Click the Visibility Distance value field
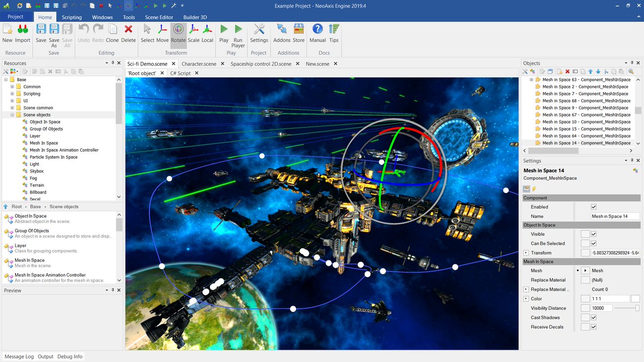This screenshot has height=362, width=644. (x=602, y=308)
